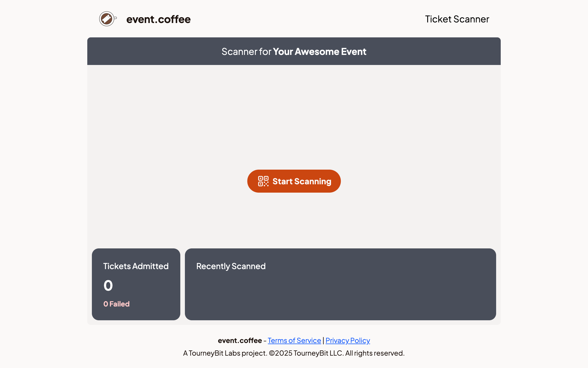Click the Scanner for Your Awesome Event banner
This screenshot has height=368, width=588.
pos(294,51)
